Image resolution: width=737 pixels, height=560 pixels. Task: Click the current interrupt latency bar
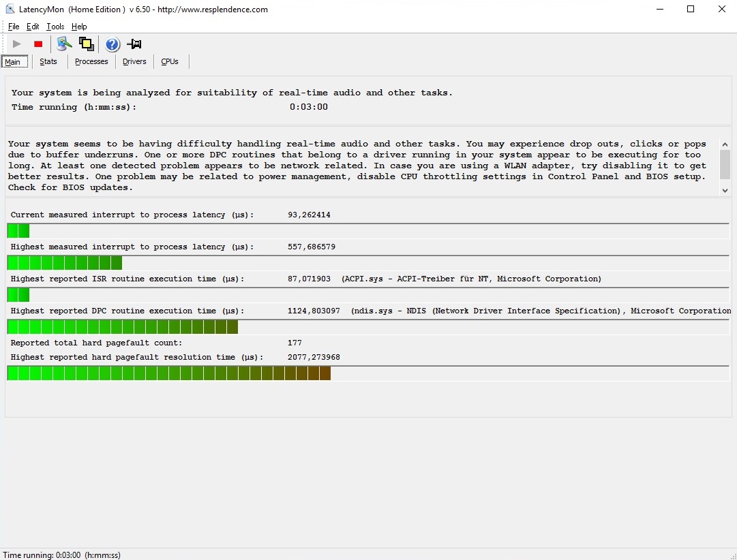[368, 231]
